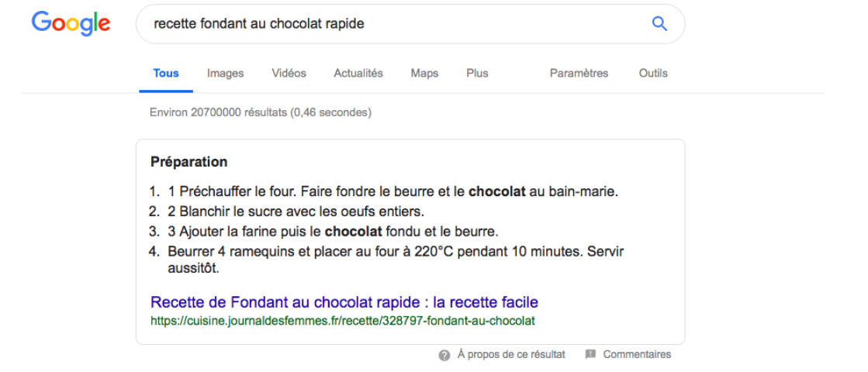This screenshot has height=372, width=868.
Task: Click the question mark icon below the snippet
Action: pos(444,355)
